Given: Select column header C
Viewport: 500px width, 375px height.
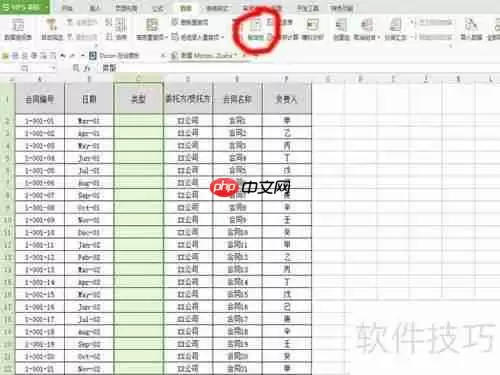Looking at the screenshot, I should click(138, 79).
